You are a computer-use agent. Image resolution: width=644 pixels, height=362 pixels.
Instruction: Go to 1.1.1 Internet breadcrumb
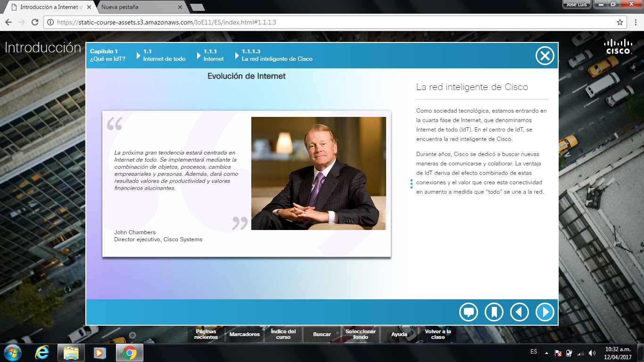point(214,55)
